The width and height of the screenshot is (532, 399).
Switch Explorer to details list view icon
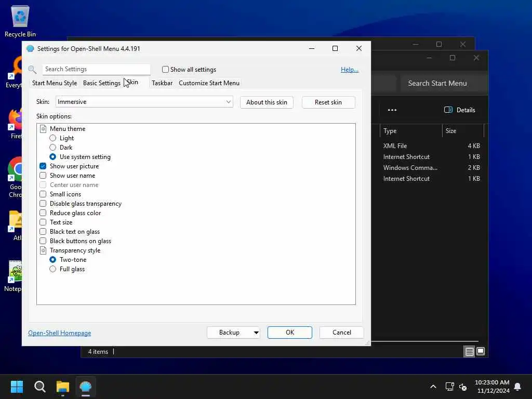coord(469,352)
